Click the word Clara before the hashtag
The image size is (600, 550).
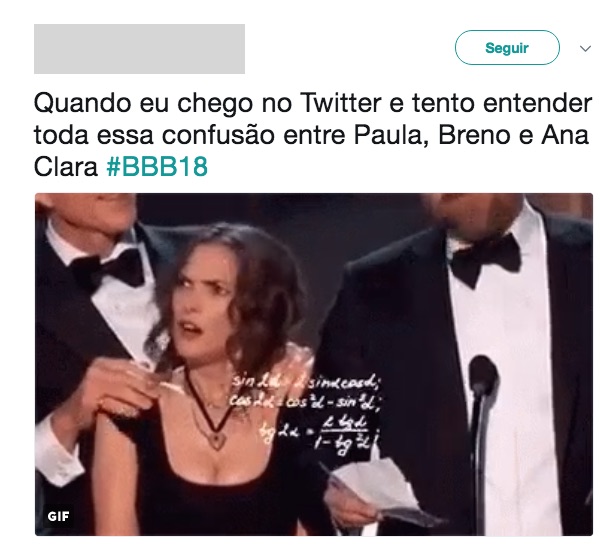(x=66, y=167)
